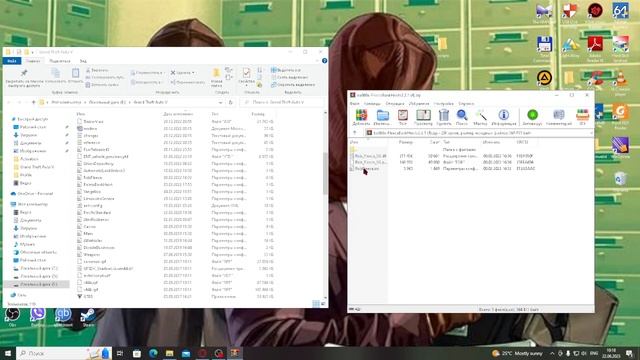Open Explorer Файл tab
Viewport: 640px width, 360px height.
coord(12,61)
